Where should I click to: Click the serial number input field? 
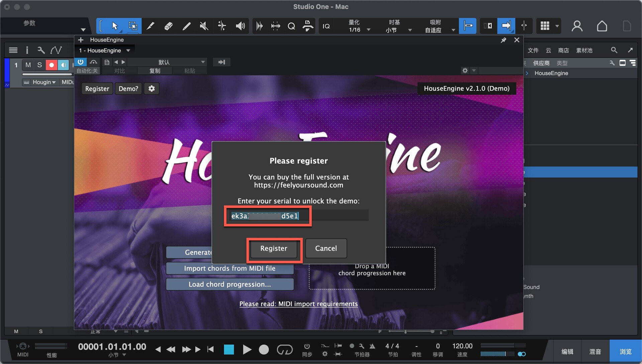click(x=299, y=216)
